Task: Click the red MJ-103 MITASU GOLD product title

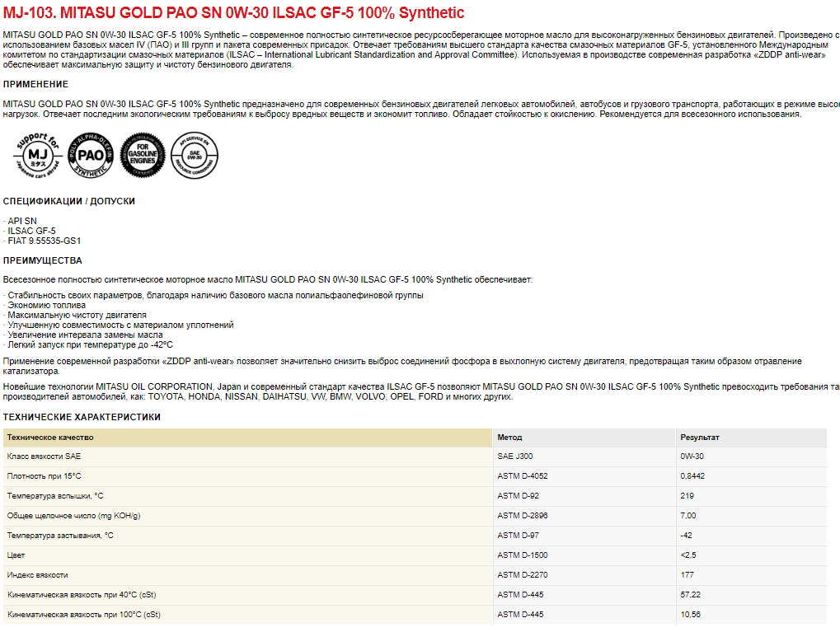Action: pyautogui.click(x=234, y=13)
